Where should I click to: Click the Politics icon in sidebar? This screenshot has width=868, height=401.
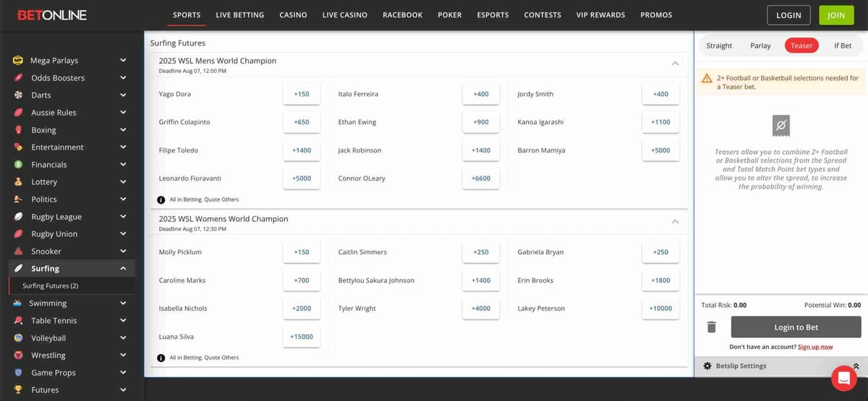pos(18,199)
